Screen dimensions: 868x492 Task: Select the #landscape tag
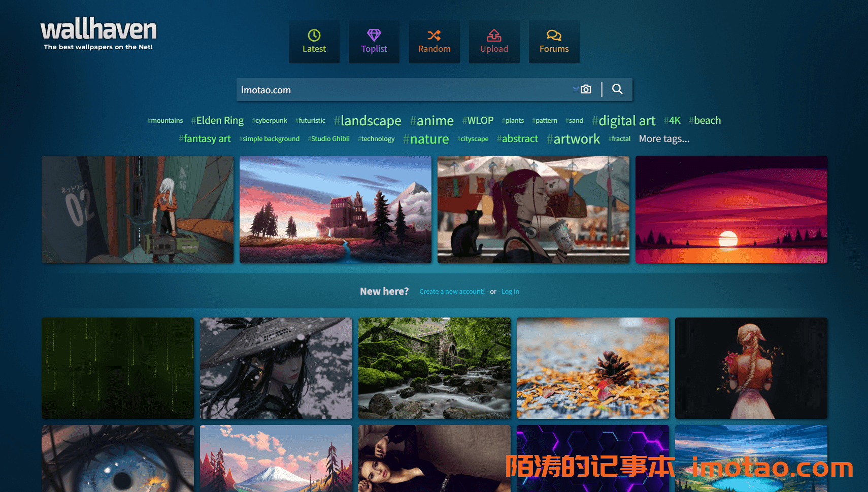click(368, 121)
